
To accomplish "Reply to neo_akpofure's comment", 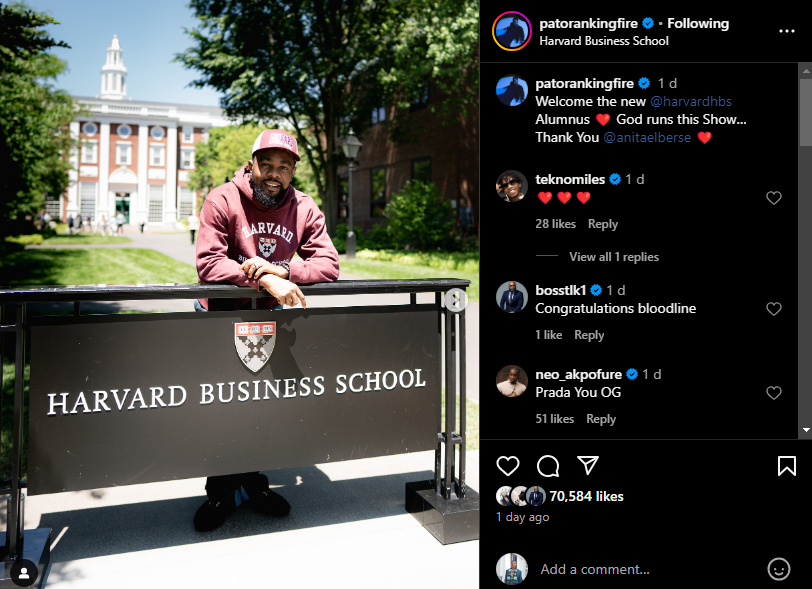I will coord(601,419).
